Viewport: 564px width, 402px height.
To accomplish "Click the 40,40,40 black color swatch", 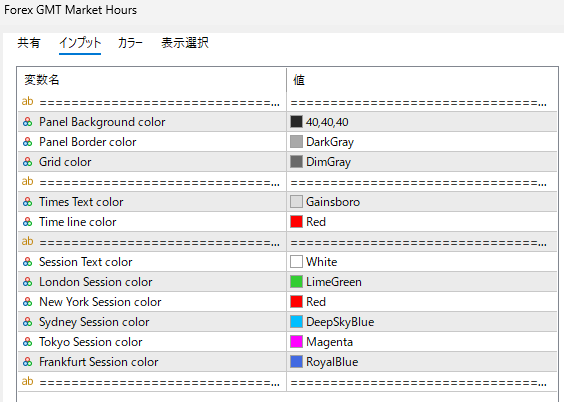I will tap(296, 122).
